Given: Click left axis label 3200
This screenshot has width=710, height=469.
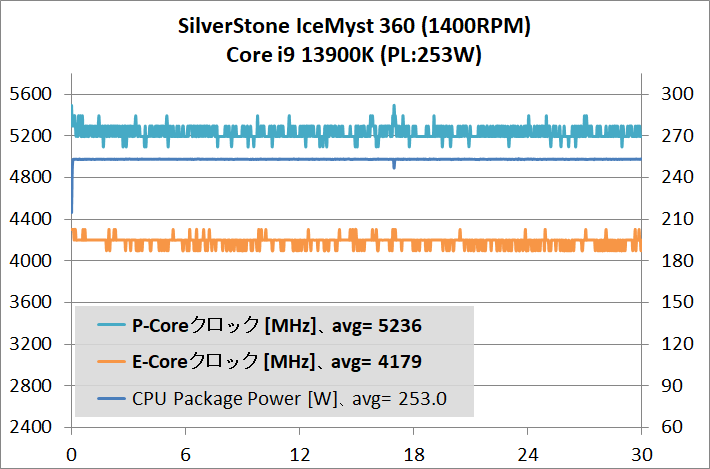Looking at the screenshot, I should point(31,344).
